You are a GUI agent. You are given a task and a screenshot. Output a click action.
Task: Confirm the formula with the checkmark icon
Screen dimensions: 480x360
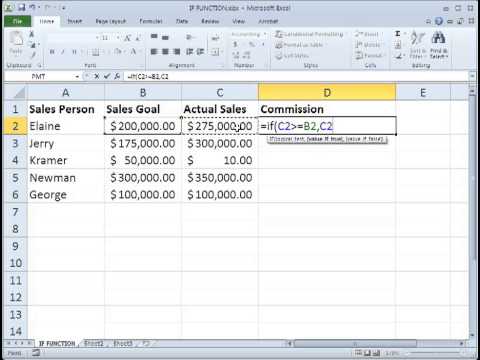pyautogui.click(x=107, y=77)
